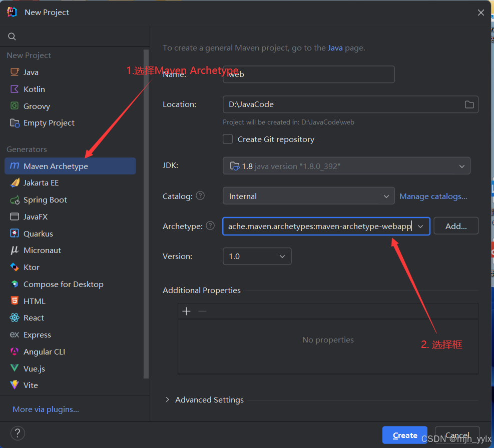Open Catalog help question mark
The height and width of the screenshot is (448, 494).
pyautogui.click(x=200, y=196)
